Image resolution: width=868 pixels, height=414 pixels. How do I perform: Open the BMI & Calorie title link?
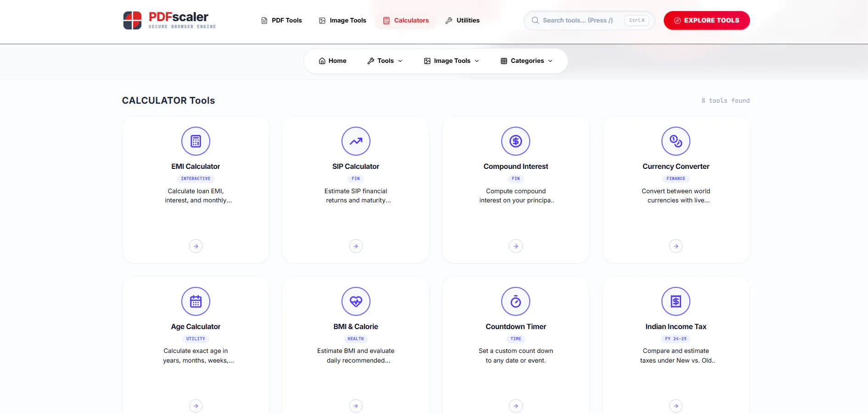[356, 327]
